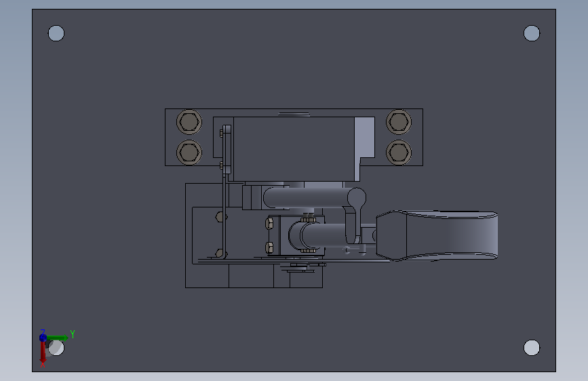588x381 pixels.
Task: Select the upper hex nut left of clamp body
Action: click(x=269, y=224)
